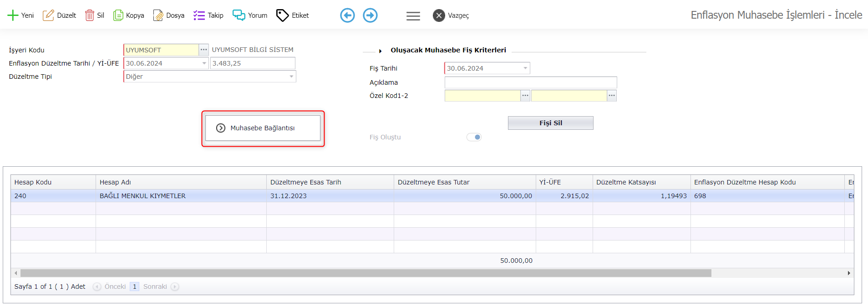This screenshot has height=307, width=868.
Task: Open the Fiş Tarihi date dropdown
Action: click(x=525, y=68)
